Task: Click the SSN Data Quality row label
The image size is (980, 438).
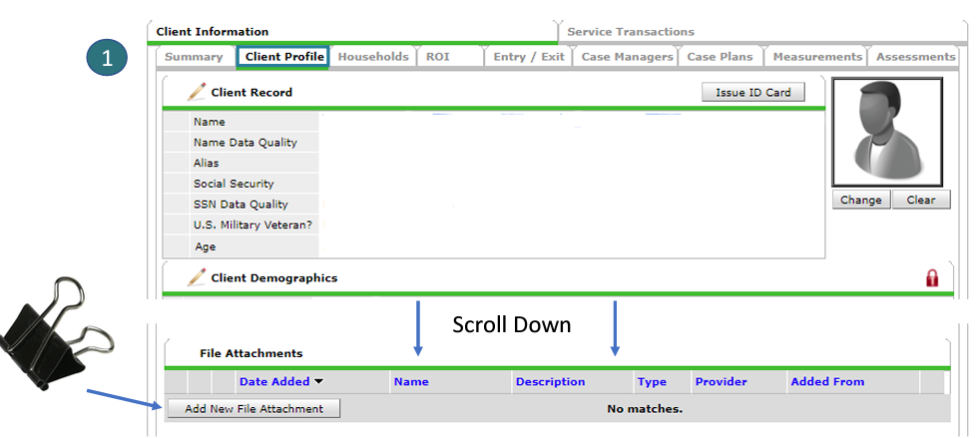Action: point(241,205)
